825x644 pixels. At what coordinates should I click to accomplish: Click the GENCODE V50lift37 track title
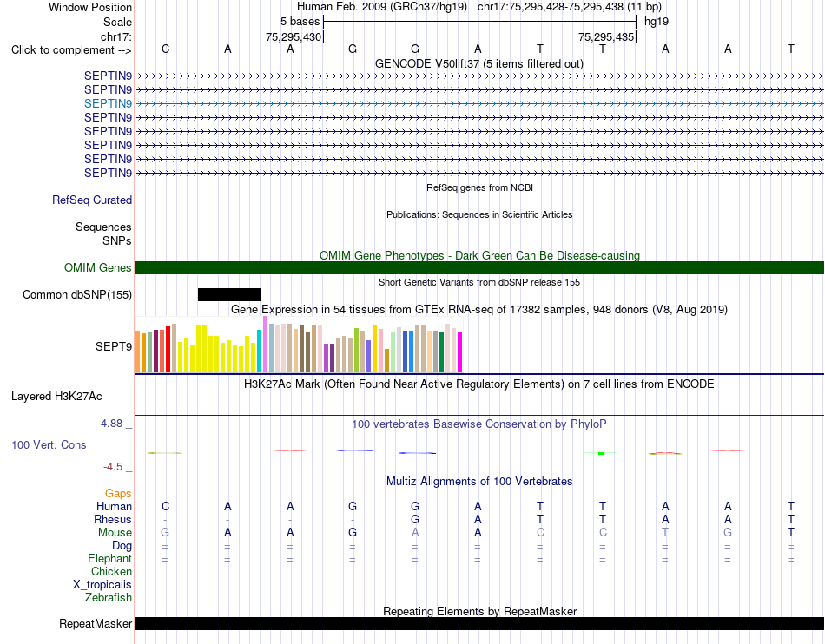pyautogui.click(x=479, y=63)
